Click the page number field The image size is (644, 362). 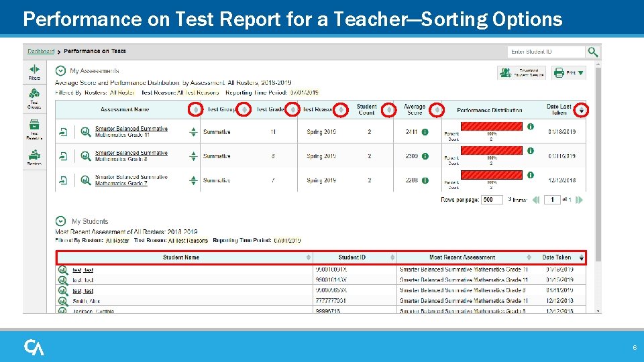[x=552, y=200]
